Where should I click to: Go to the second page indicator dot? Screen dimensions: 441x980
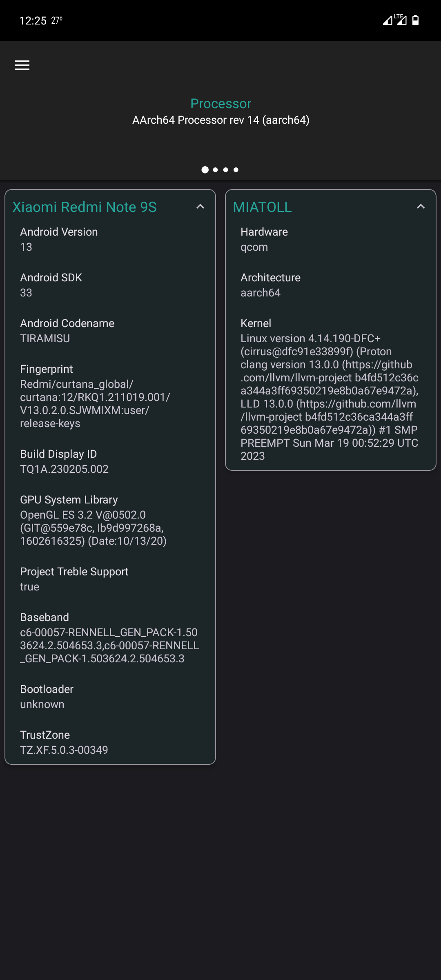coord(216,170)
